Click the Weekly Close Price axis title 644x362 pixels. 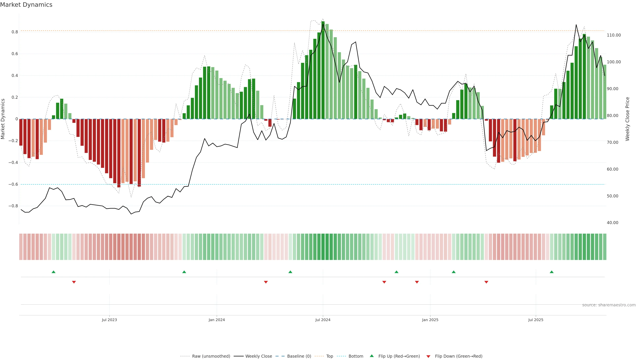point(627,119)
